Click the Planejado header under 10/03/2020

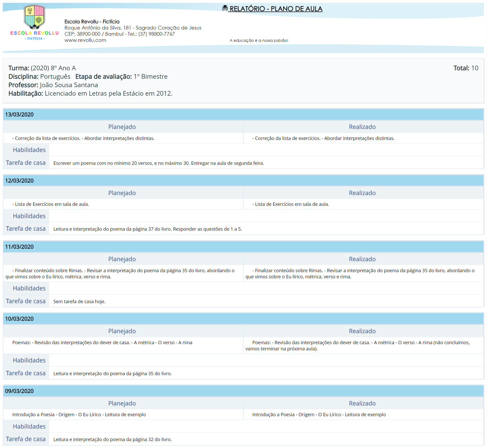point(122,331)
